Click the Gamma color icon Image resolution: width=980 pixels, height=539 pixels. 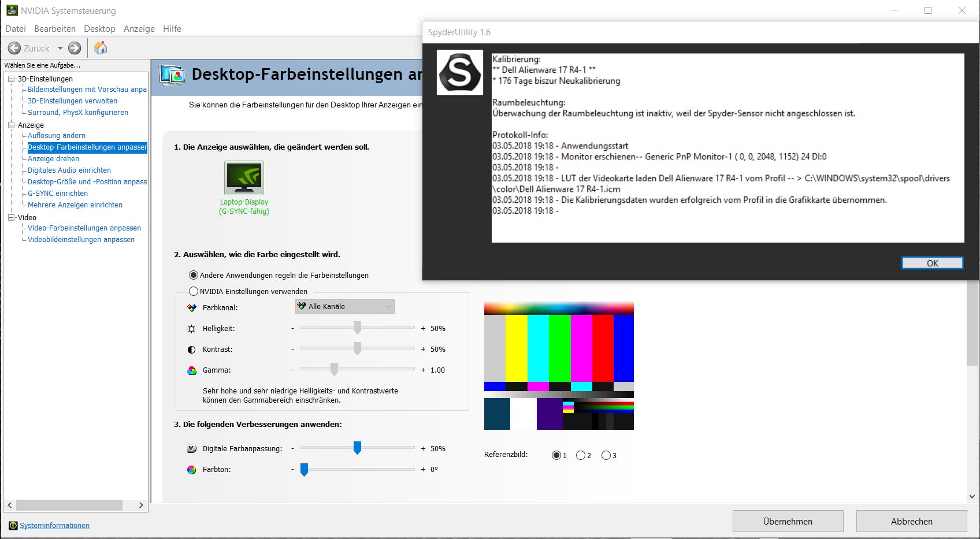click(x=192, y=370)
